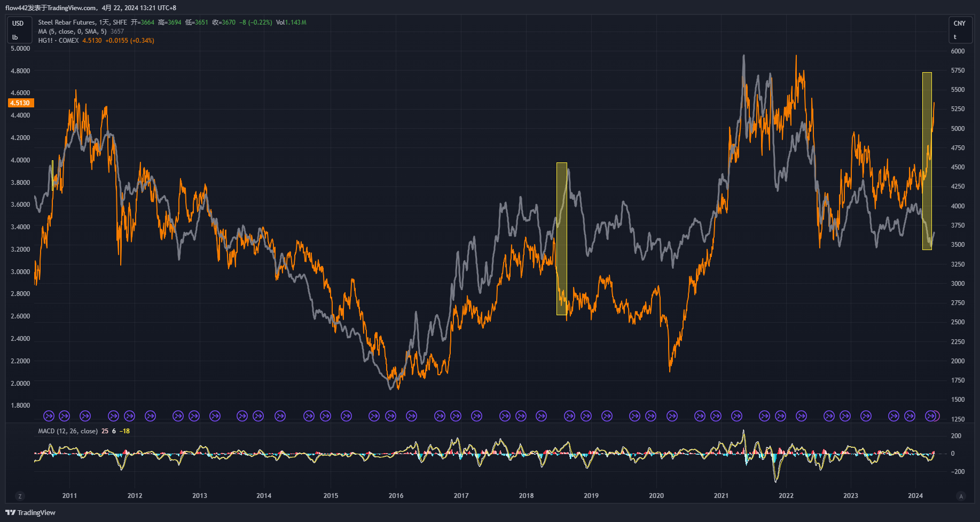Screen dimensions: 980x522
Task: Click the 2011 label on time axis
Action: click(x=69, y=496)
